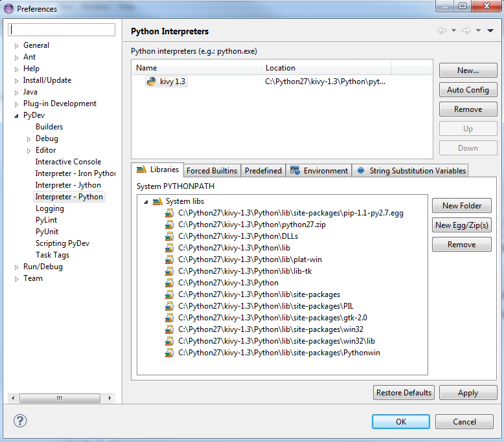
Task: Expand the Debug node under PyDev
Action: (29, 139)
